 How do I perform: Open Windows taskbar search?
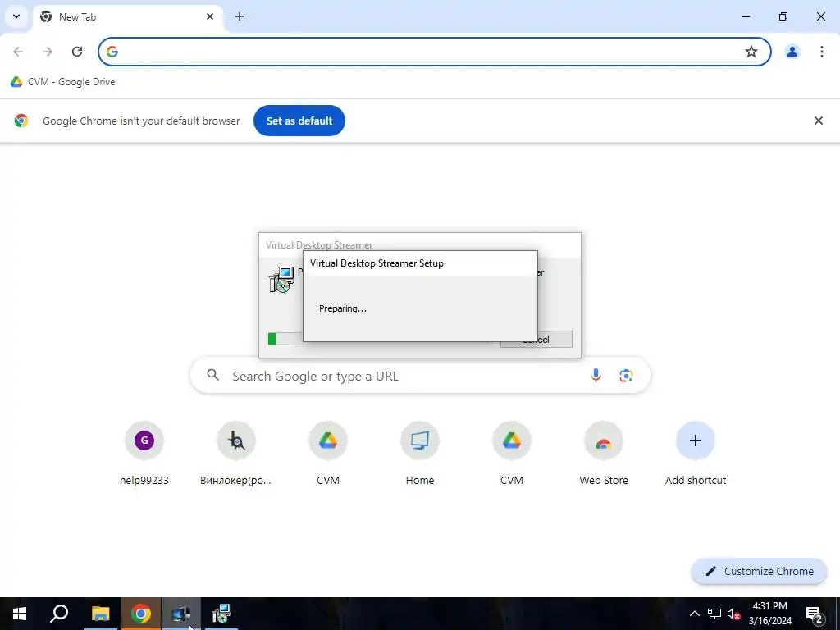(x=59, y=614)
